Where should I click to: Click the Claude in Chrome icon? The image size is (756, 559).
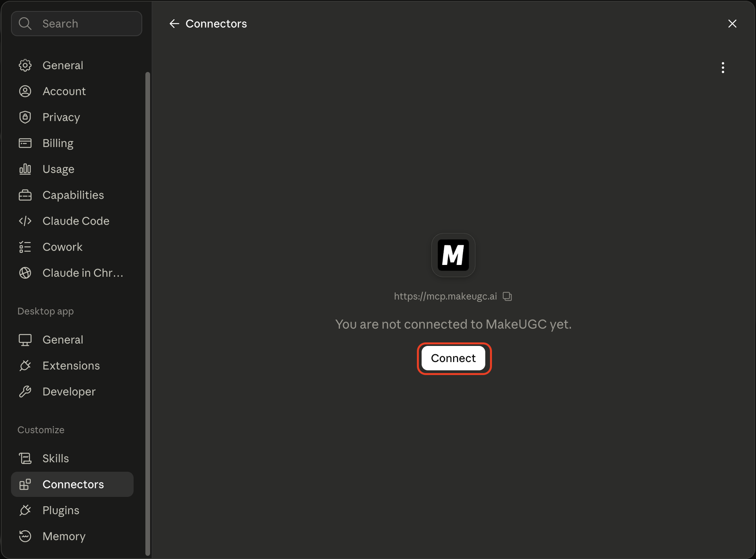[x=25, y=273]
